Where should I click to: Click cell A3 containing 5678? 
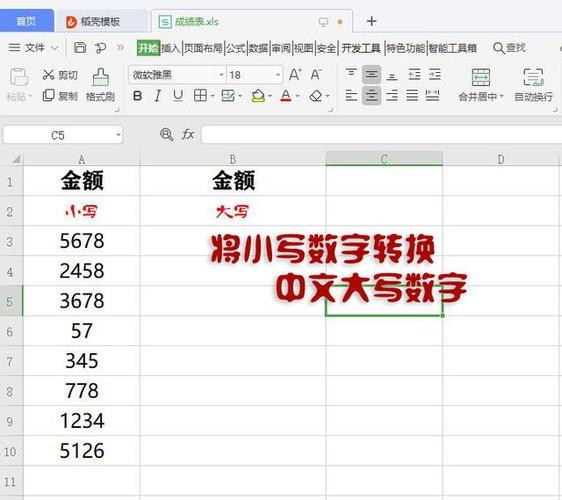[81, 241]
